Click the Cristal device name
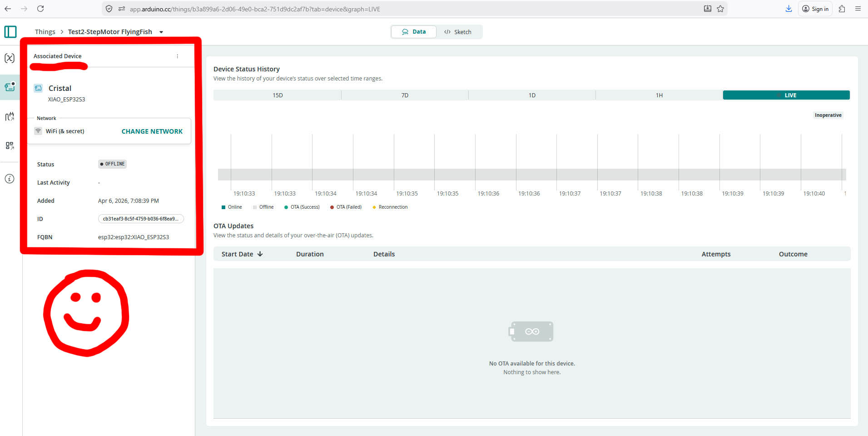This screenshot has width=868, height=436. click(x=60, y=88)
